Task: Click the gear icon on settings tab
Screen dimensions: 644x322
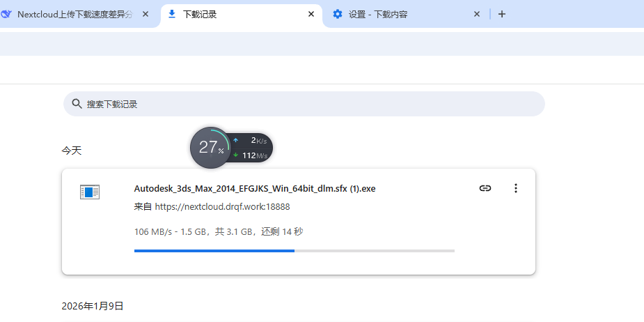Action: [338, 15]
